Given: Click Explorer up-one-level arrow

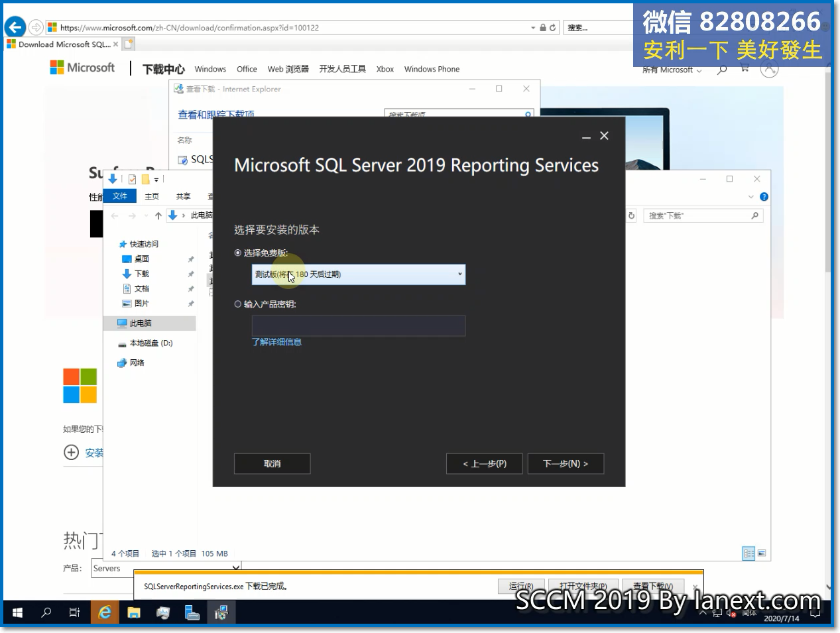Looking at the screenshot, I should click(x=158, y=215).
